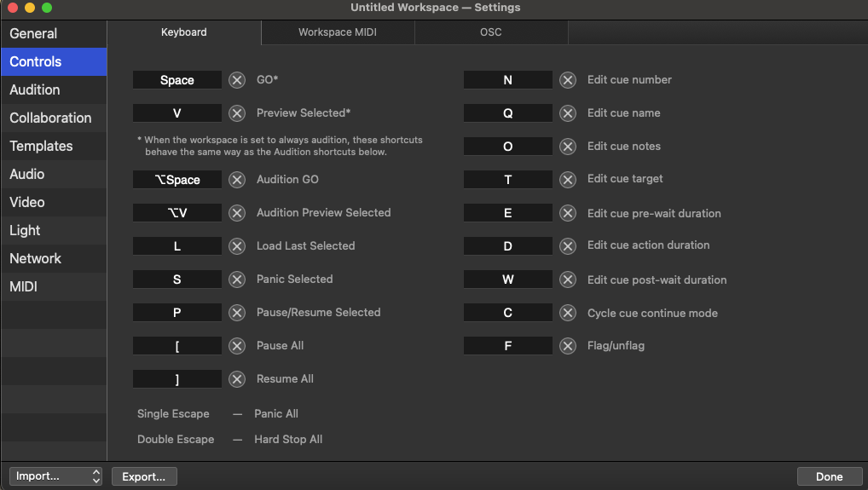
Task: Select the Load Last Selected key field
Action: (177, 246)
